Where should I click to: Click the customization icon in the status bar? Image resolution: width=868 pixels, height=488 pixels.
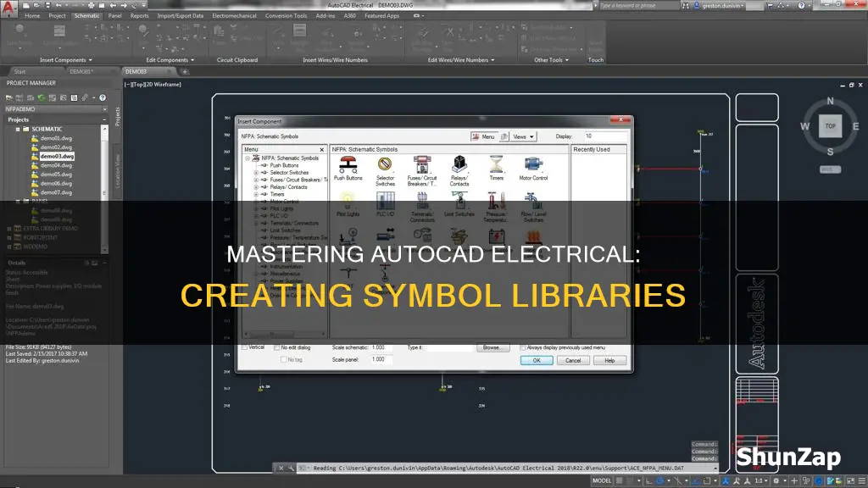[861, 481]
